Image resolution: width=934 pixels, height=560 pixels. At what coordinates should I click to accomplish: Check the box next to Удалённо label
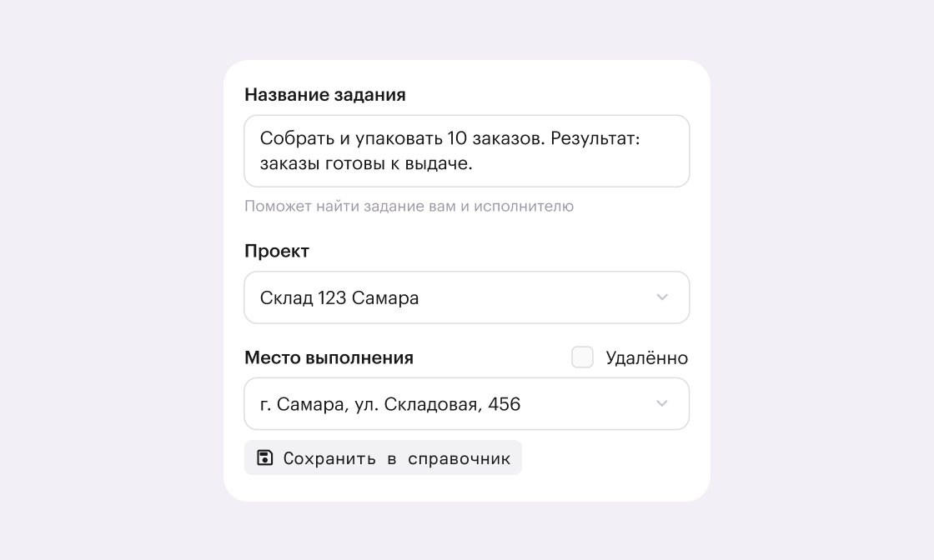582,357
